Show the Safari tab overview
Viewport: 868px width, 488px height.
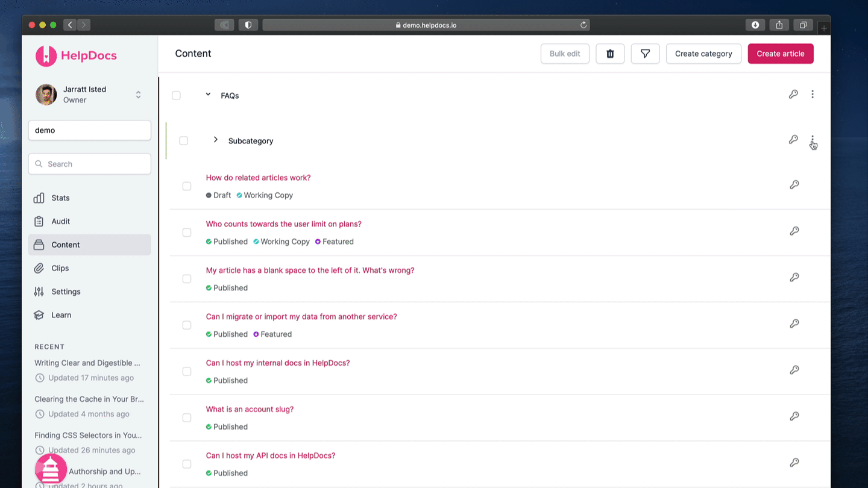[x=803, y=25]
